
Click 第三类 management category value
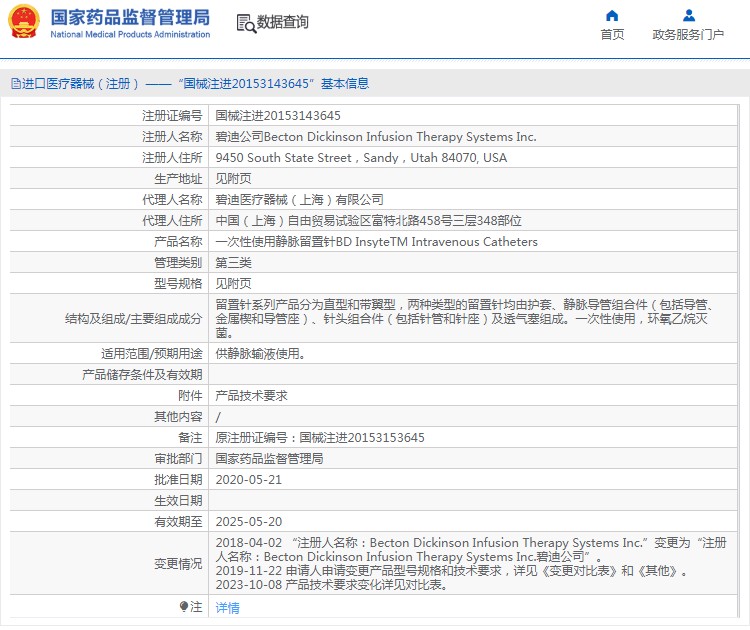[233, 263]
